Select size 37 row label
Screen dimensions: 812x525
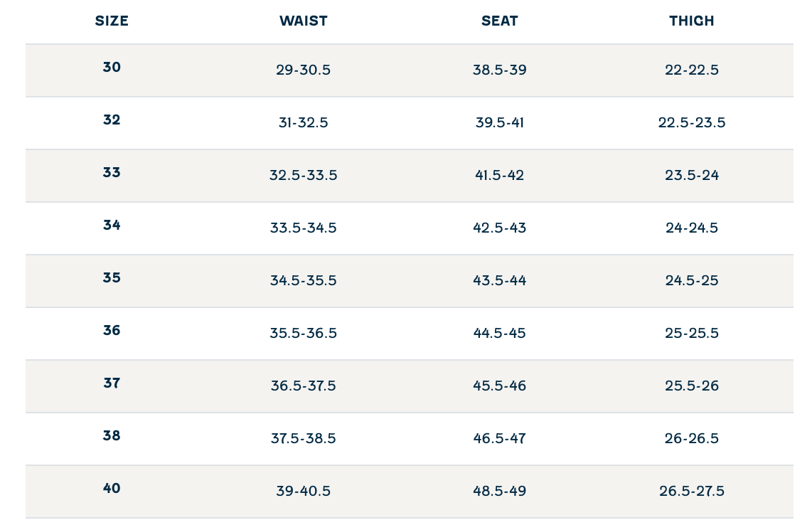click(x=112, y=383)
